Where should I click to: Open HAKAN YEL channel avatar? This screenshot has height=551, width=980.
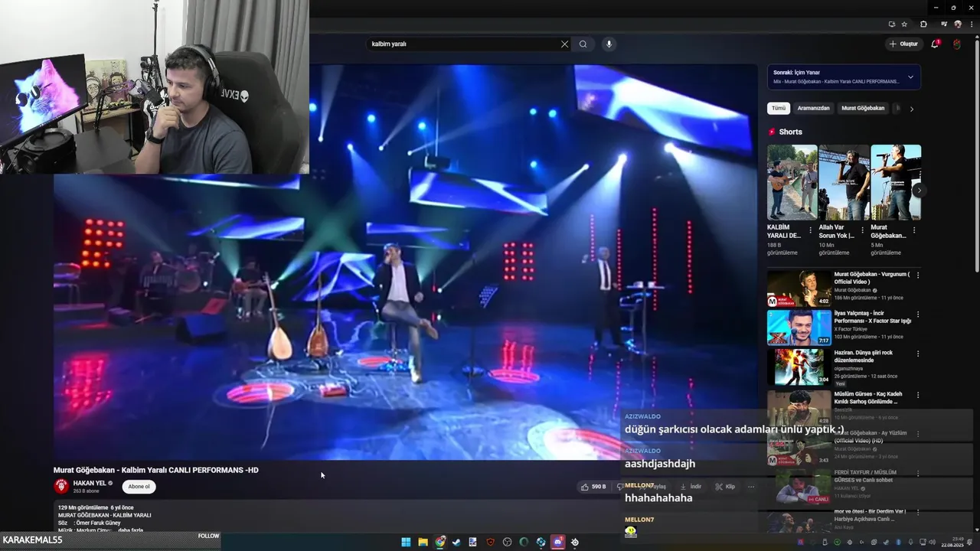tap(61, 486)
